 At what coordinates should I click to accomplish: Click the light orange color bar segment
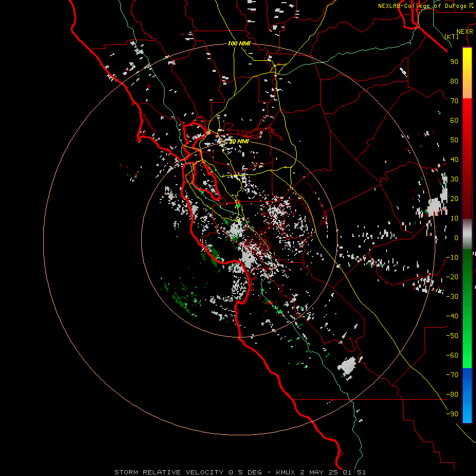click(x=467, y=90)
